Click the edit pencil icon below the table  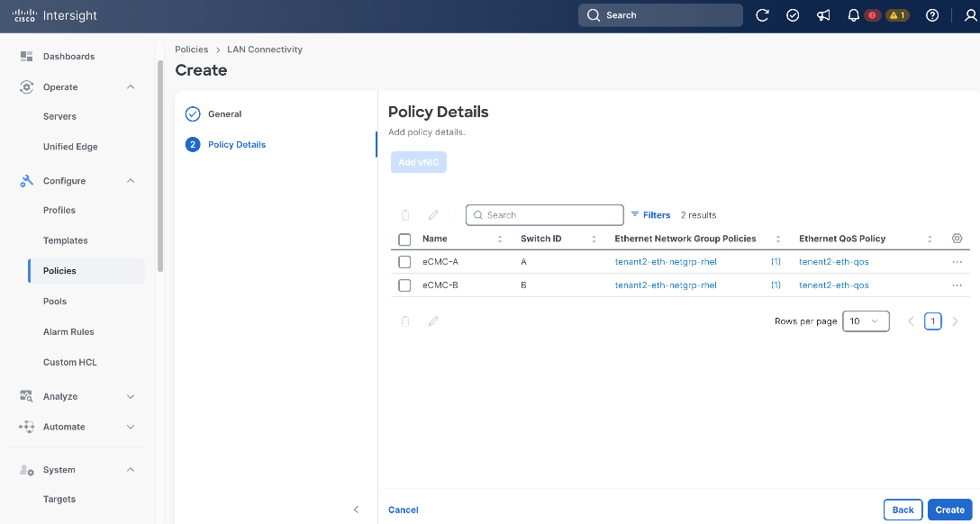(x=433, y=321)
